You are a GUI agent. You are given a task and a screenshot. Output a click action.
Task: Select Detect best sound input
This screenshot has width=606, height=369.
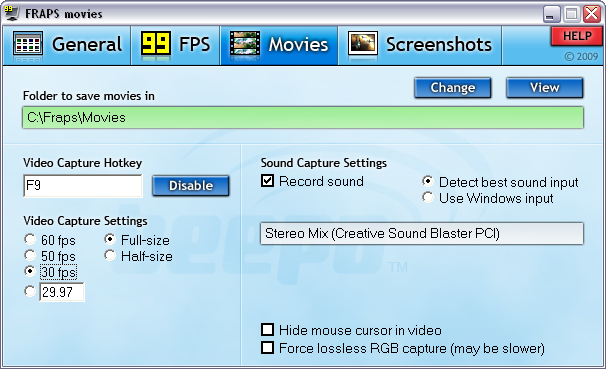tap(428, 181)
